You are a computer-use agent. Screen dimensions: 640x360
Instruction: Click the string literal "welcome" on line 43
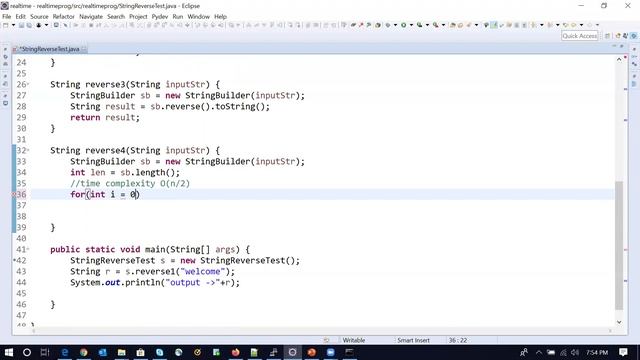click(203, 271)
